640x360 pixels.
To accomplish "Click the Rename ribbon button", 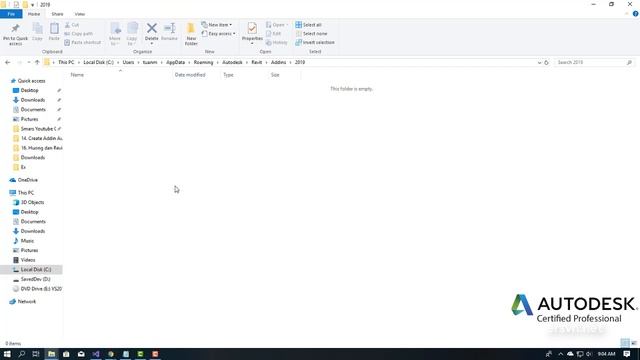I will 169,32.
